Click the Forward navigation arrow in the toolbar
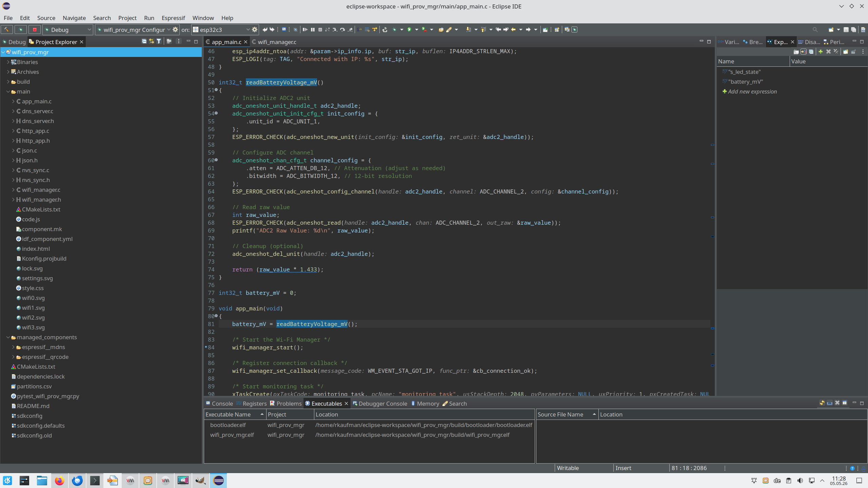This screenshot has width=868, height=488. [x=528, y=29]
